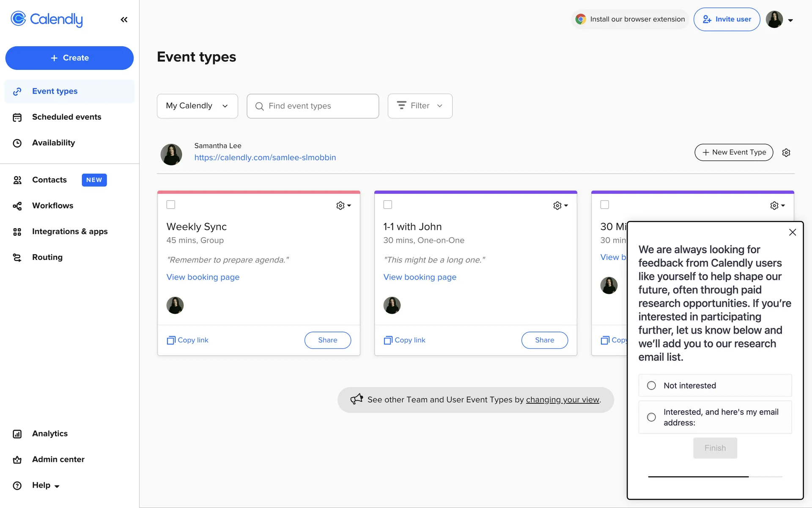Select the Not interested radio option
The image size is (812, 508).
[x=651, y=386]
